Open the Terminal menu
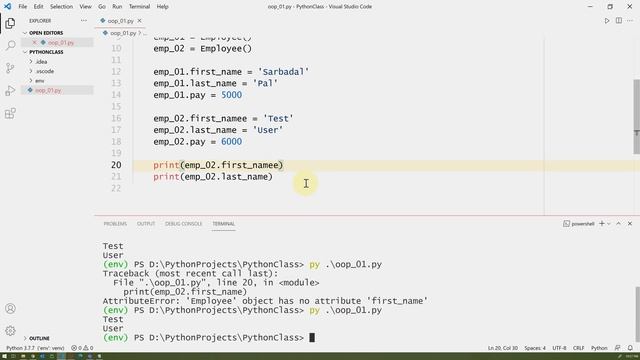640x360 pixels. [140, 7]
